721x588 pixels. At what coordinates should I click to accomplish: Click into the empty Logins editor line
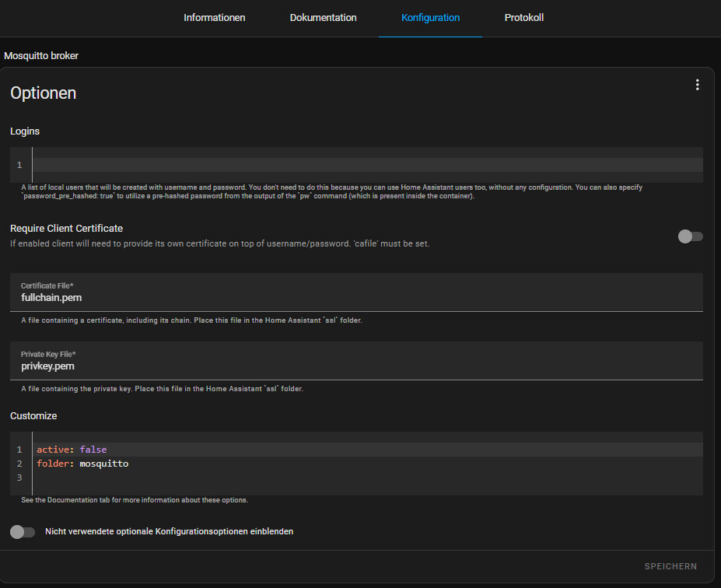[366, 165]
